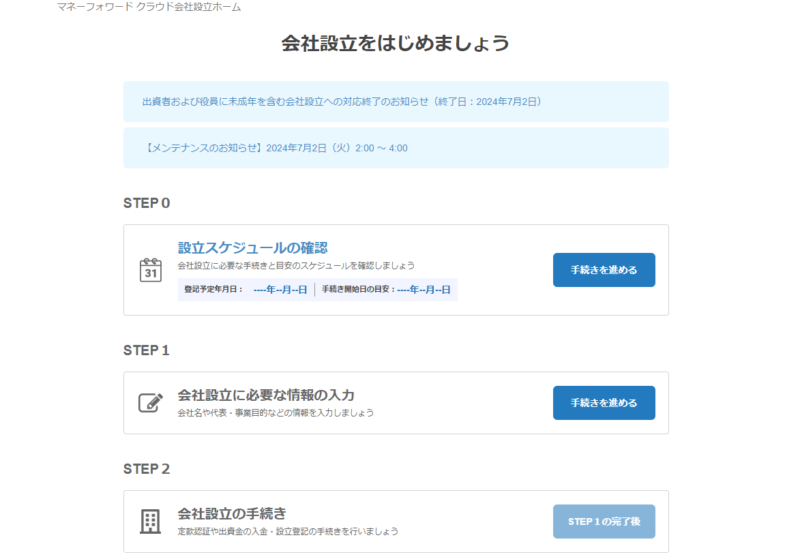Click the building icon in STEP 2
The height and width of the screenshot is (559, 800).
[x=150, y=521]
